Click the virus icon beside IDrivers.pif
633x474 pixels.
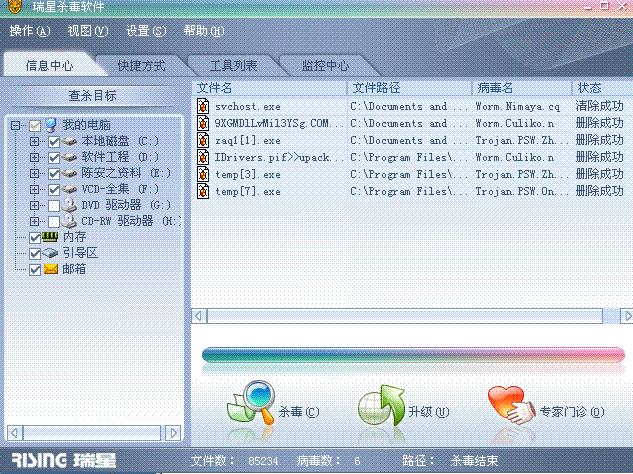pyautogui.click(x=203, y=157)
